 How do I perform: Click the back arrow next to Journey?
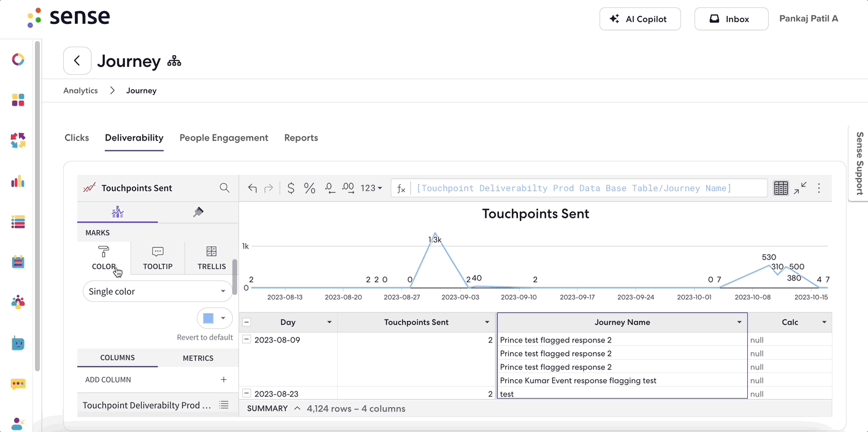click(x=77, y=61)
